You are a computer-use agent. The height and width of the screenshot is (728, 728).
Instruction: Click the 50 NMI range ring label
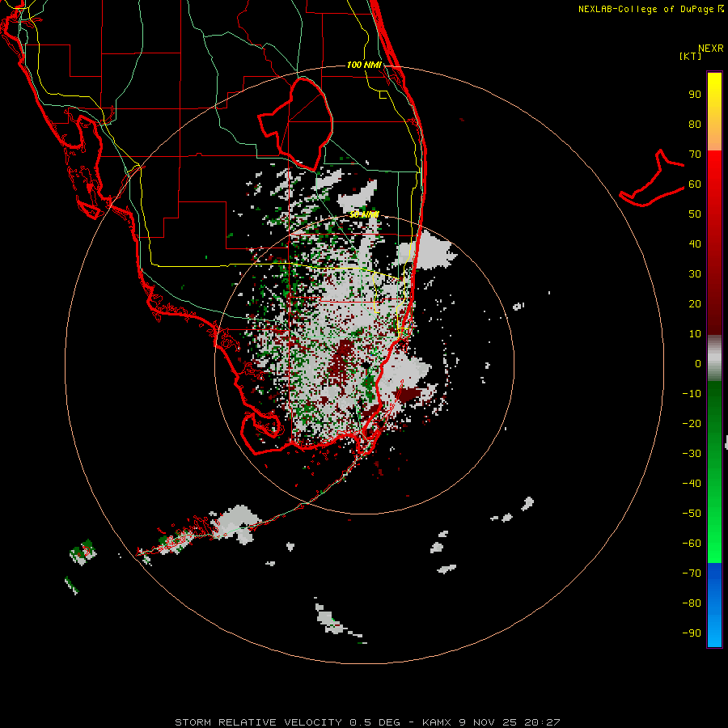364,214
